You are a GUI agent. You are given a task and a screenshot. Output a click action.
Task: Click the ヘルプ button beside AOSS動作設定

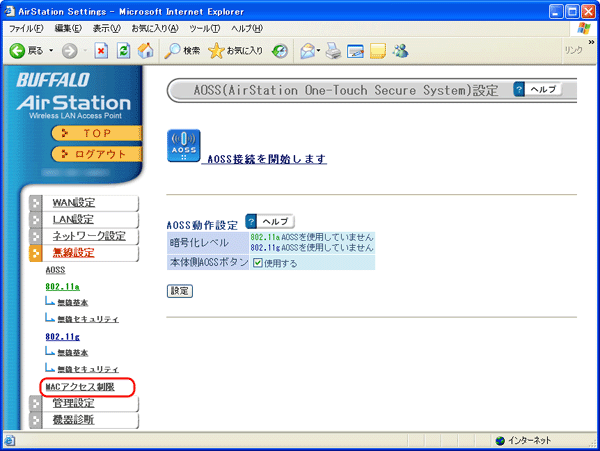pos(270,221)
